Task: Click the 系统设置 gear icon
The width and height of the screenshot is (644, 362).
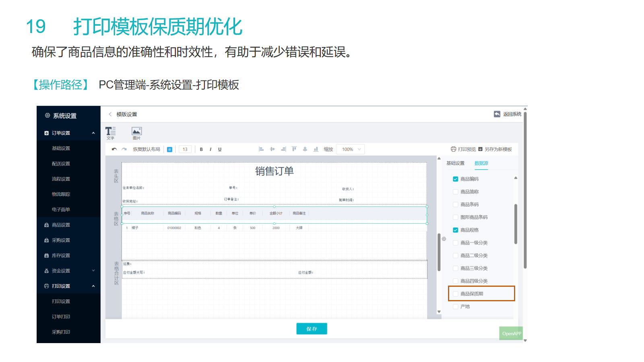Action: coord(47,115)
